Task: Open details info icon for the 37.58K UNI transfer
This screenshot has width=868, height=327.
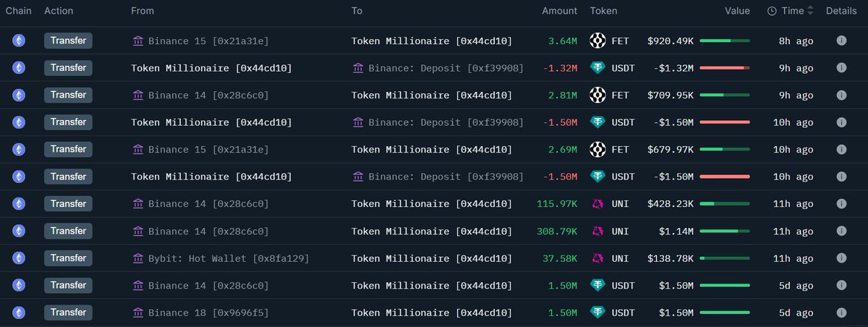Action: (841, 258)
